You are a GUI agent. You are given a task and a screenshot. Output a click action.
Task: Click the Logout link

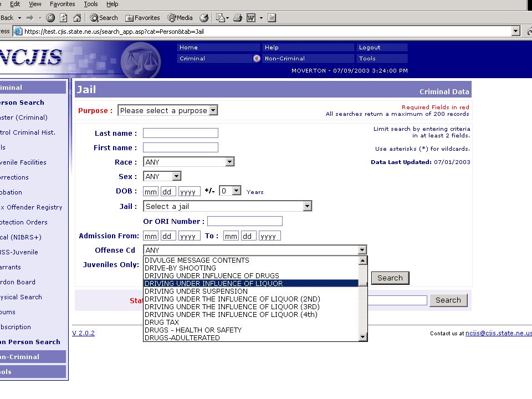pos(370,48)
